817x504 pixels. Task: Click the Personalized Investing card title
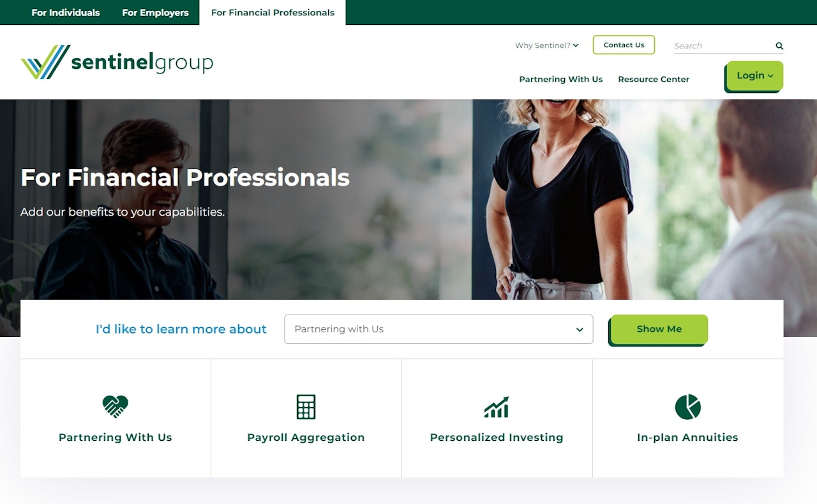click(x=497, y=438)
